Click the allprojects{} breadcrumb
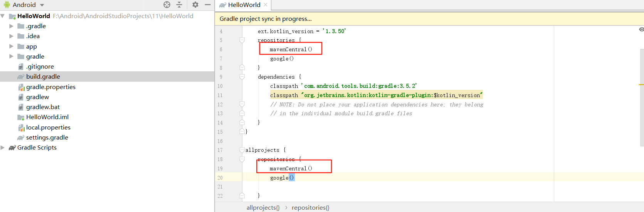The image size is (644, 212). [x=263, y=207]
